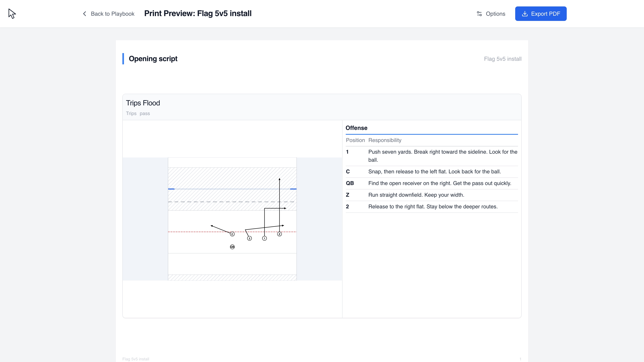Select the 'Push seven yards' responsibility row
Viewport: 644px width, 362px height.
click(432, 156)
